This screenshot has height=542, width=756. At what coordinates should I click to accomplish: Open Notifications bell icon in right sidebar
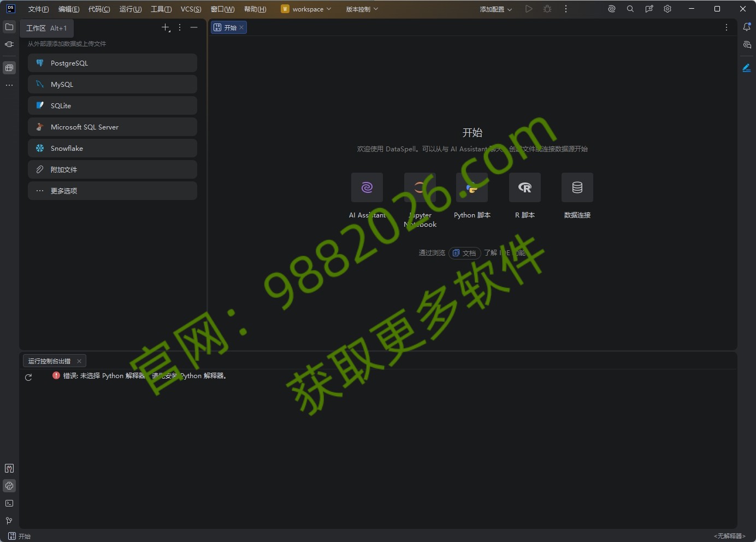747,27
